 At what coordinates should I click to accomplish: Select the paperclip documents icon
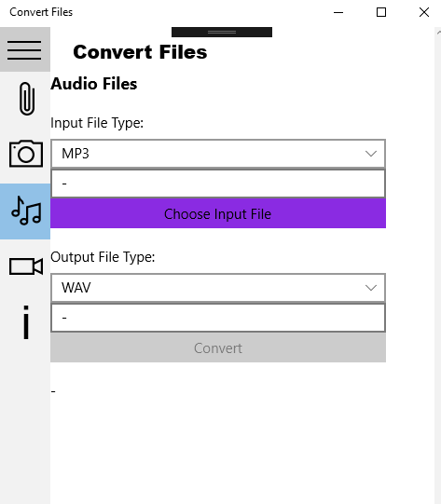[27, 99]
